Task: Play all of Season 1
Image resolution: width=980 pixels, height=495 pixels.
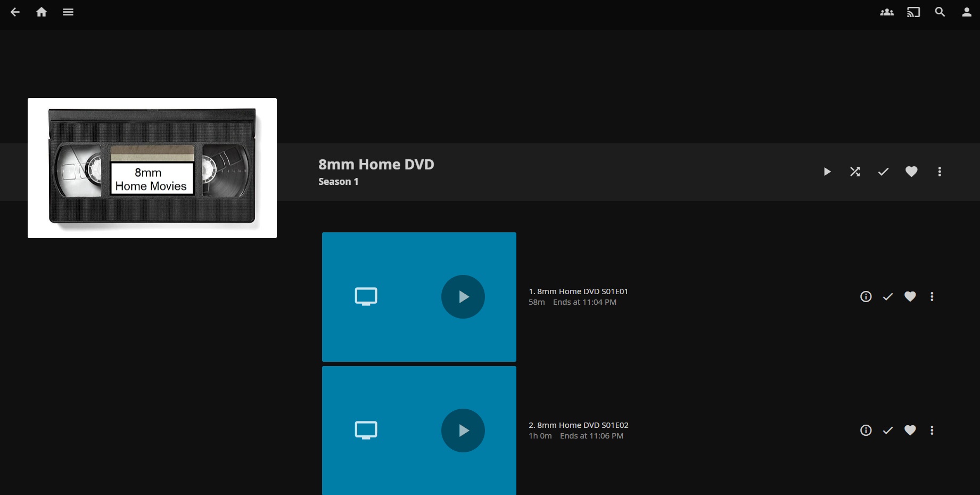Action: click(827, 172)
